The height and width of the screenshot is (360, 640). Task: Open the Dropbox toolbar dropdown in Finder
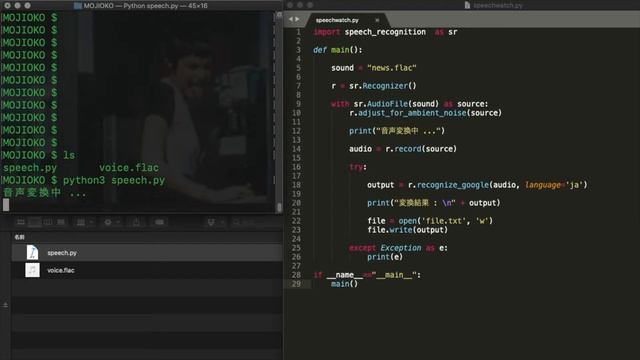click(x=215, y=222)
